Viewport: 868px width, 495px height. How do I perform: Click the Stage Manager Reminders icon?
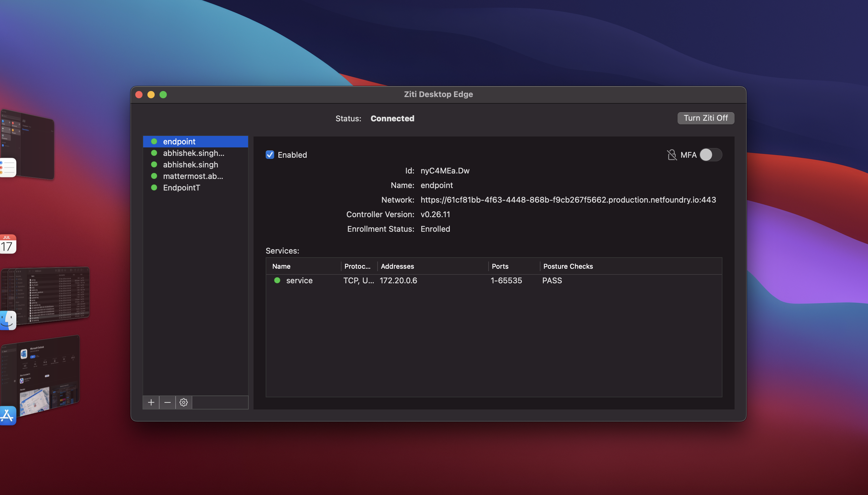(8, 168)
